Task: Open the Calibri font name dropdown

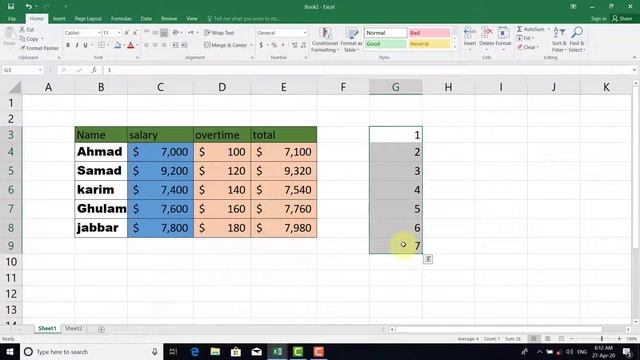Action: point(99,33)
